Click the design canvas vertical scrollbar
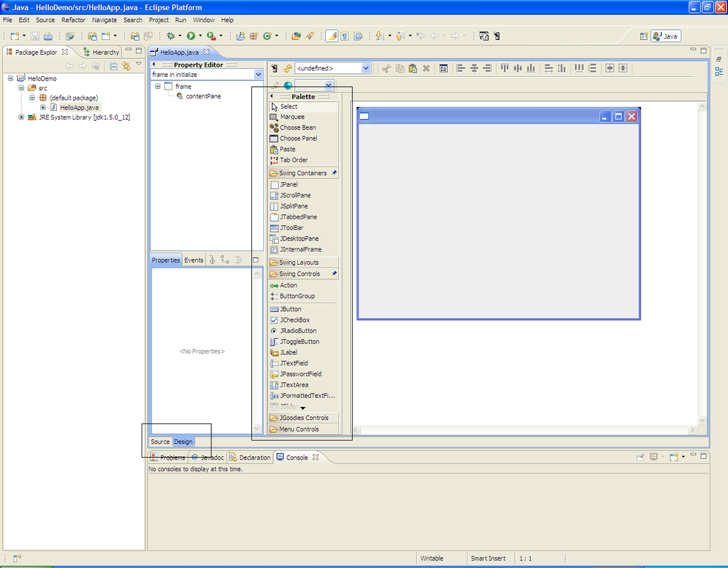Viewport: 728px width, 568px height. (702, 263)
